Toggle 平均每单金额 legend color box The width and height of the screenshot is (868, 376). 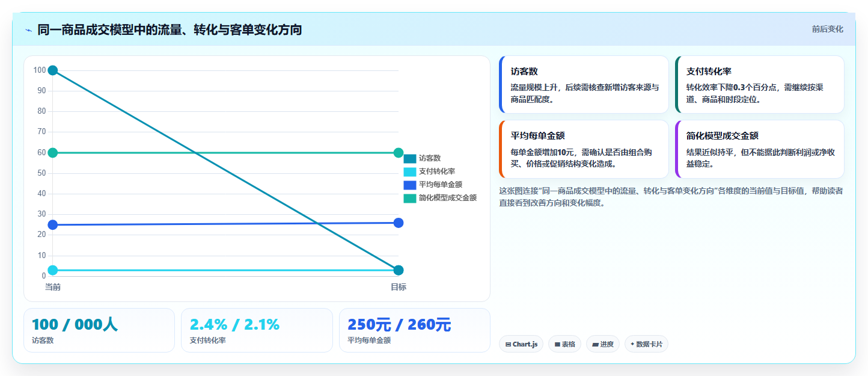410,185
